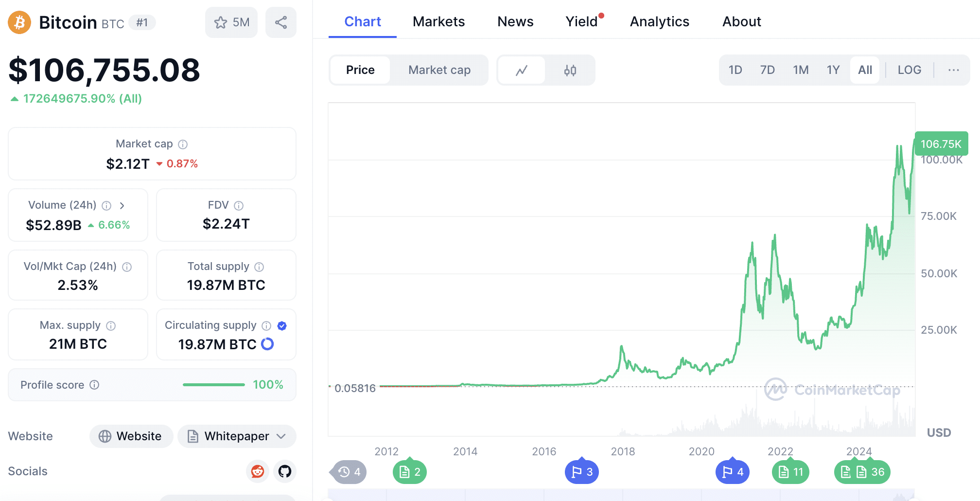Click Total supply info icon
The height and width of the screenshot is (501, 980).
(259, 267)
